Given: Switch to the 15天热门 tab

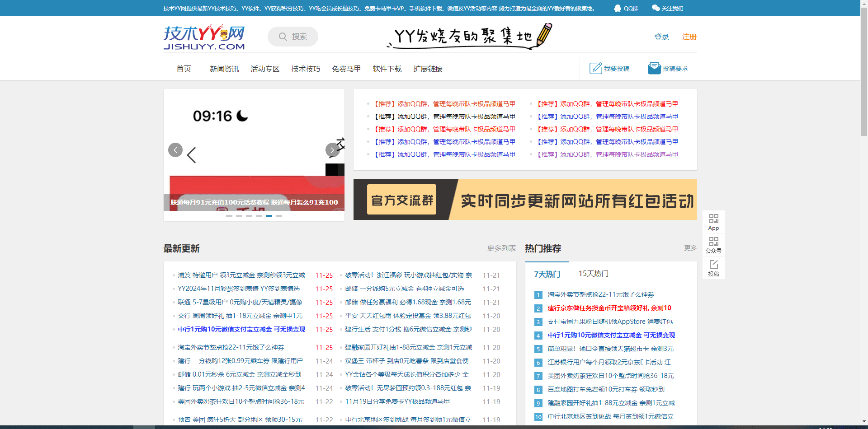Looking at the screenshot, I should pos(593,273).
